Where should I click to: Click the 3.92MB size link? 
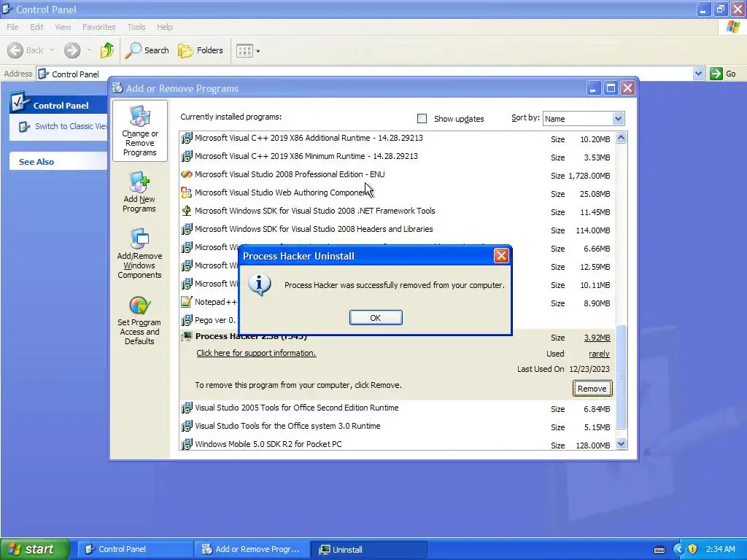[x=597, y=338]
